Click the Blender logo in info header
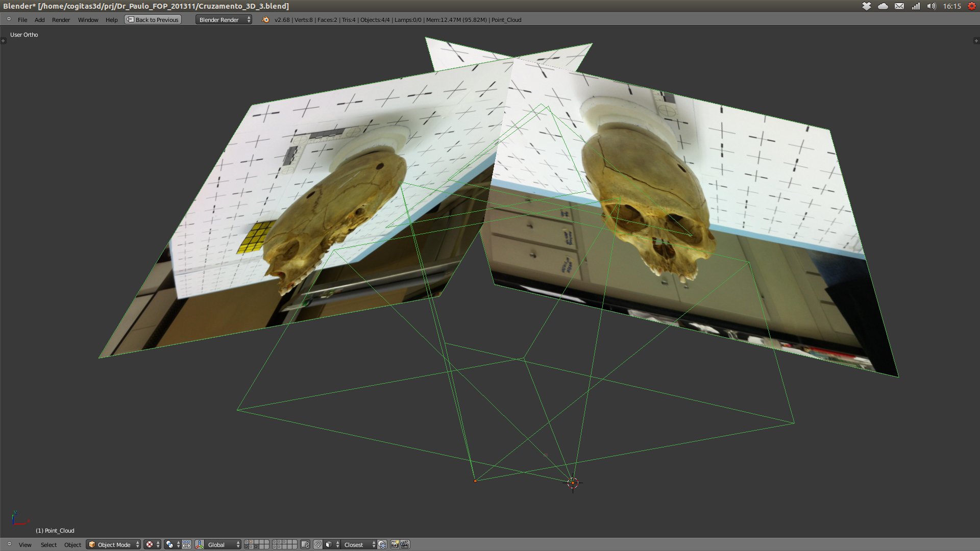This screenshot has height=551, width=980. [265, 20]
